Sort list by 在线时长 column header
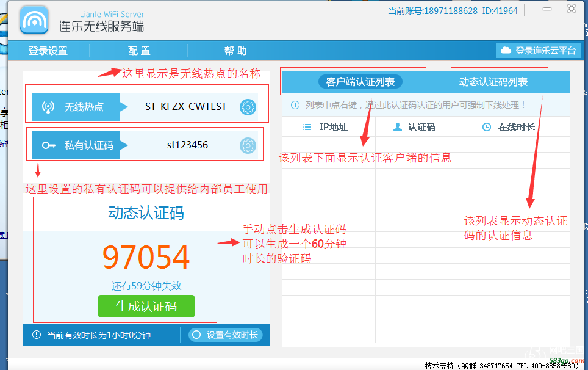 point(509,127)
